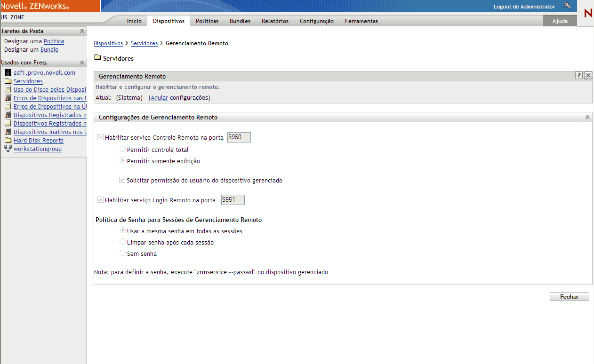The height and width of the screenshot is (364, 594).
Task: Open Hard Disk Reports link
Action: pyautogui.click(x=39, y=141)
